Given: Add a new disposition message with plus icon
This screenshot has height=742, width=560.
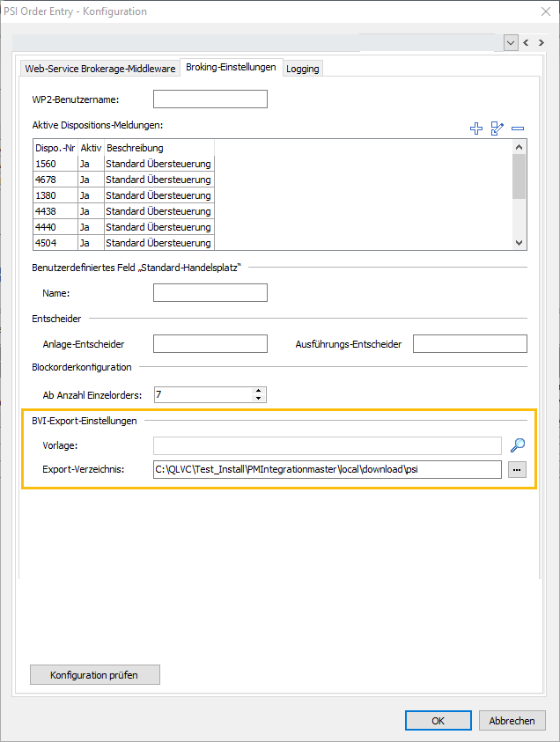Looking at the screenshot, I should point(476,129).
